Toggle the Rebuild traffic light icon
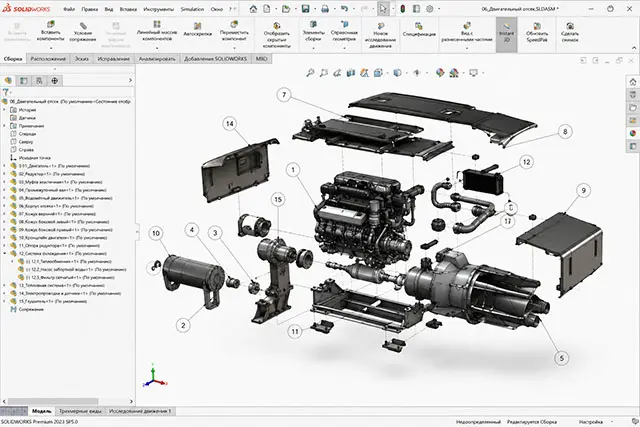Viewport: 640px width, 427px height. coord(402,9)
